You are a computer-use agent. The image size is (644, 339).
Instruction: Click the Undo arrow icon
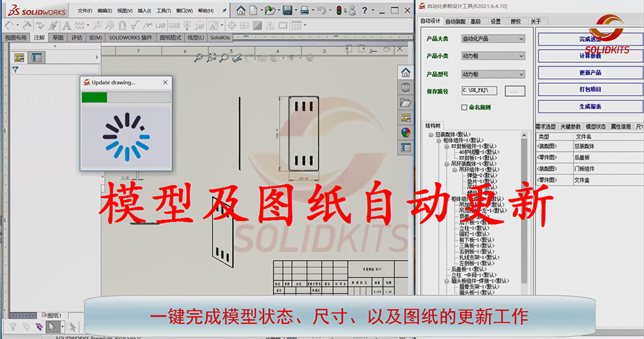(321, 10)
